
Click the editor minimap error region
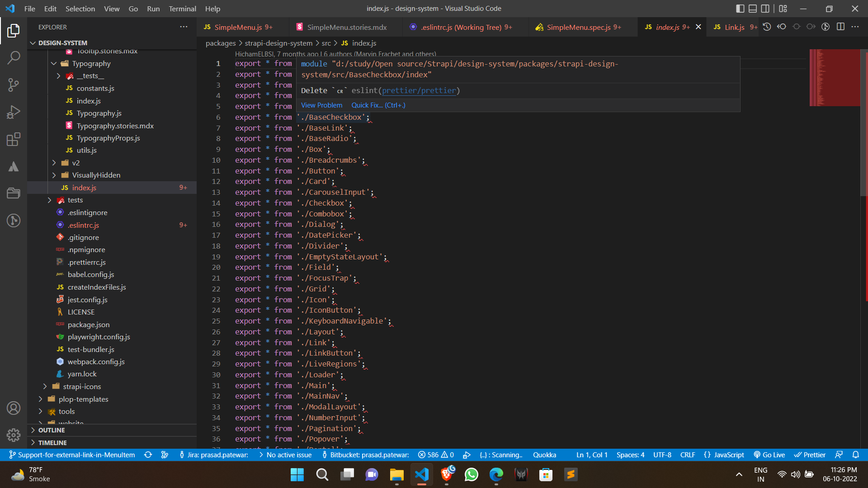(x=835, y=77)
